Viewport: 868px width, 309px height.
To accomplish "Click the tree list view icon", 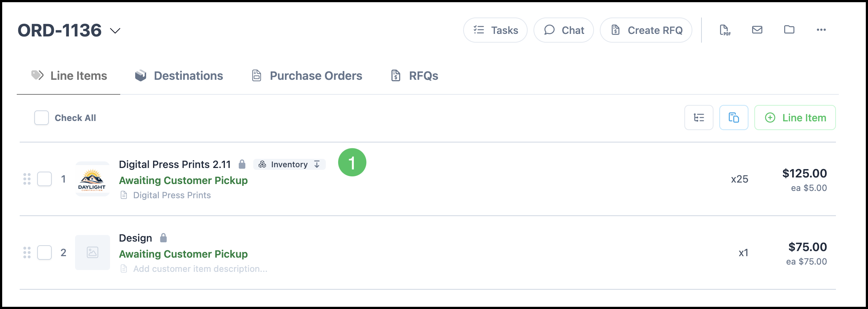I will pyautogui.click(x=699, y=118).
